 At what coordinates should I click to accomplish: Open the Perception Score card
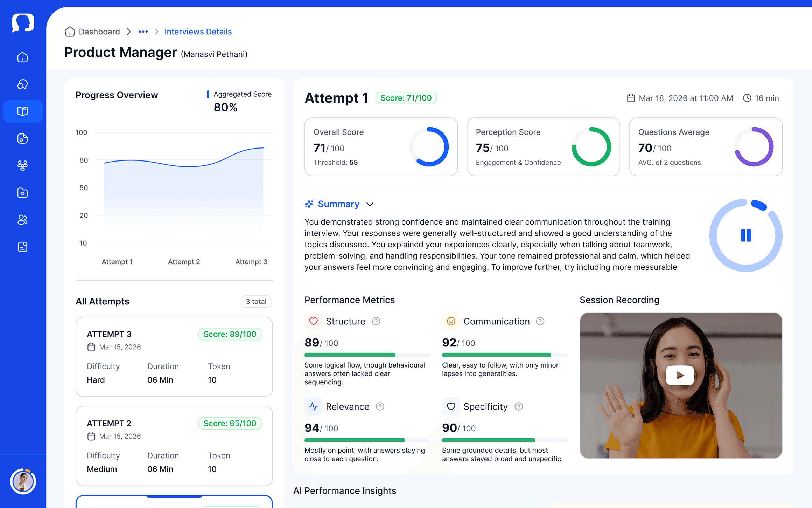tap(544, 147)
